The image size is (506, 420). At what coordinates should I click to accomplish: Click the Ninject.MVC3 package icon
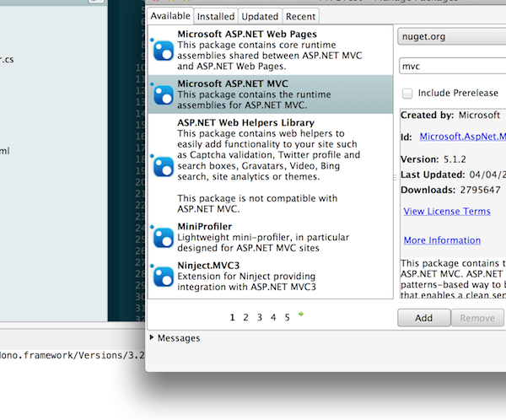[164, 277]
